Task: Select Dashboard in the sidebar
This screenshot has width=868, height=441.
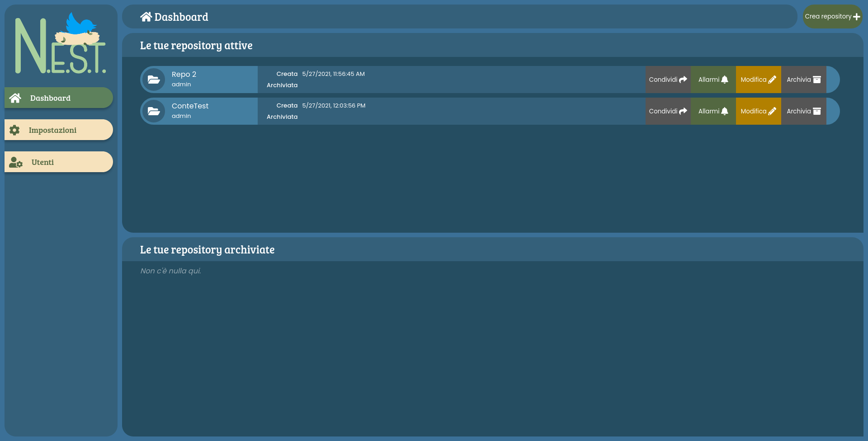Action: click(x=50, y=98)
